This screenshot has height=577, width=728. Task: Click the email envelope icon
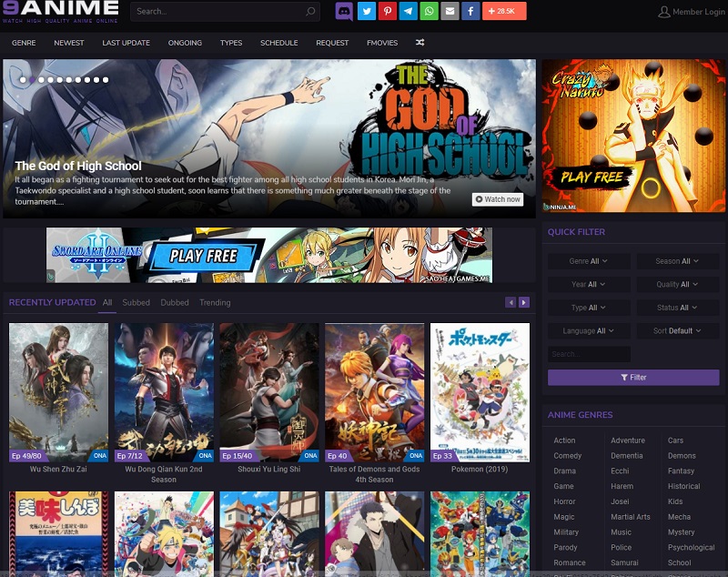pyautogui.click(x=450, y=12)
